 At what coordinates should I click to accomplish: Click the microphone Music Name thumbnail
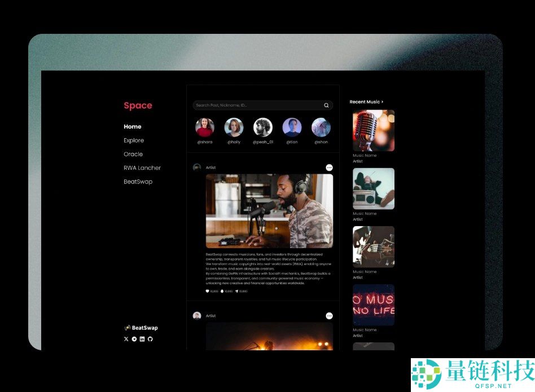tap(374, 130)
